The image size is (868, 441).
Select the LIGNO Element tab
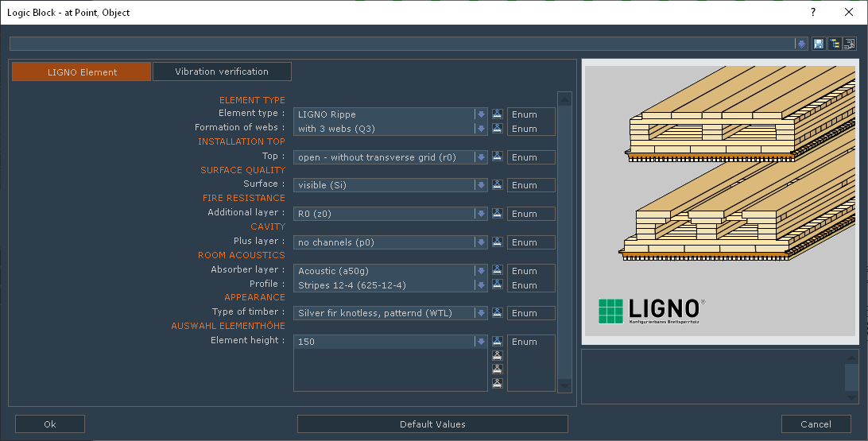click(x=82, y=72)
